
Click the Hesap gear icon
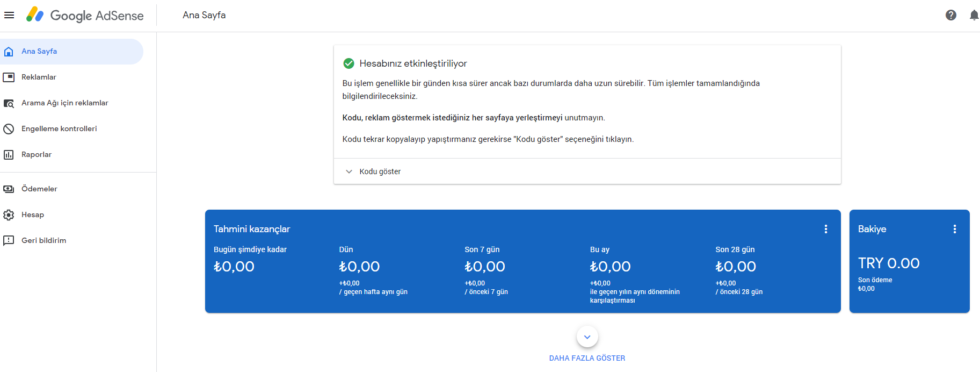[9, 215]
